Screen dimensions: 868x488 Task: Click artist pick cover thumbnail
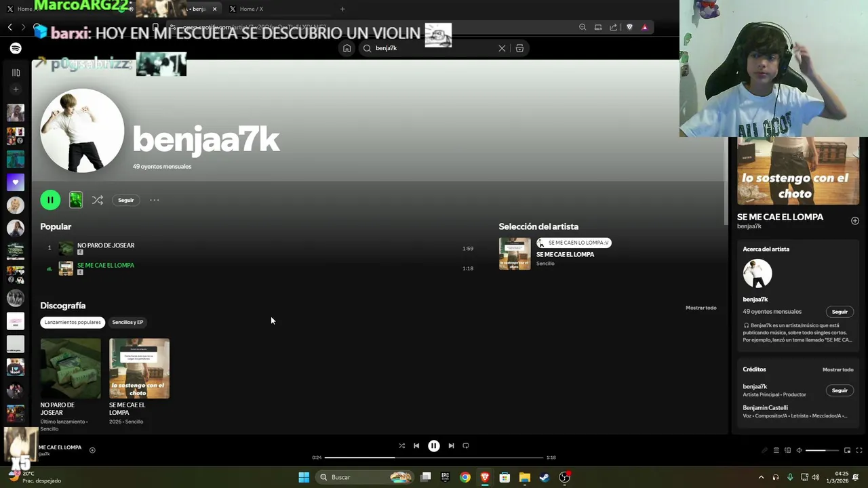coord(515,253)
